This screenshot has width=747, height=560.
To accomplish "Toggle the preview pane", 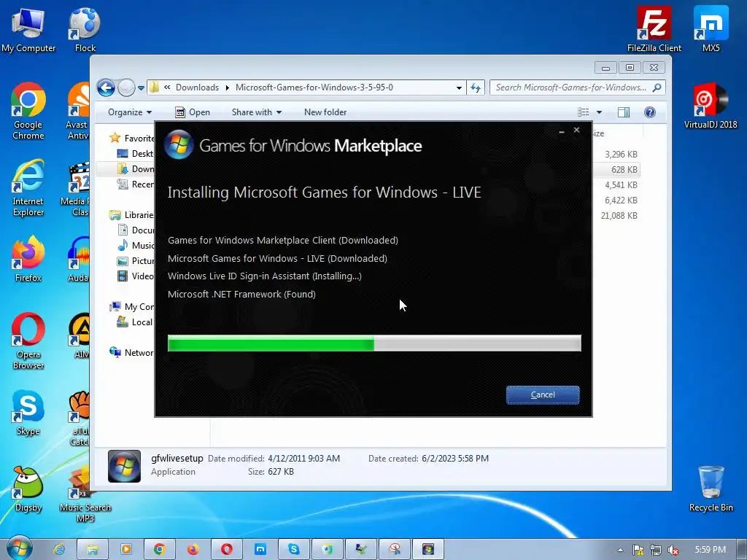I will [623, 112].
